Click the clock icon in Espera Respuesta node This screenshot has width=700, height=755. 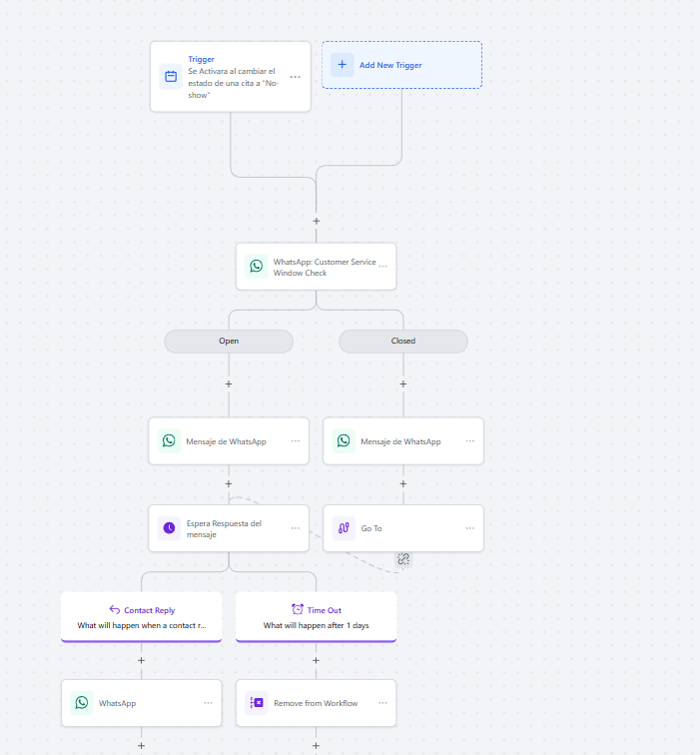tap(169, 528)
